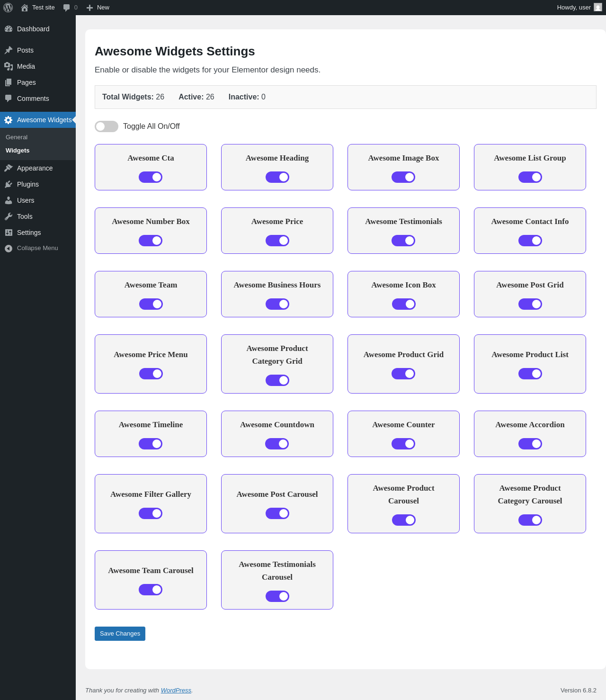The image size is (606, 700).
Task: Toggle off Awesome List Group
Action: 530,177
